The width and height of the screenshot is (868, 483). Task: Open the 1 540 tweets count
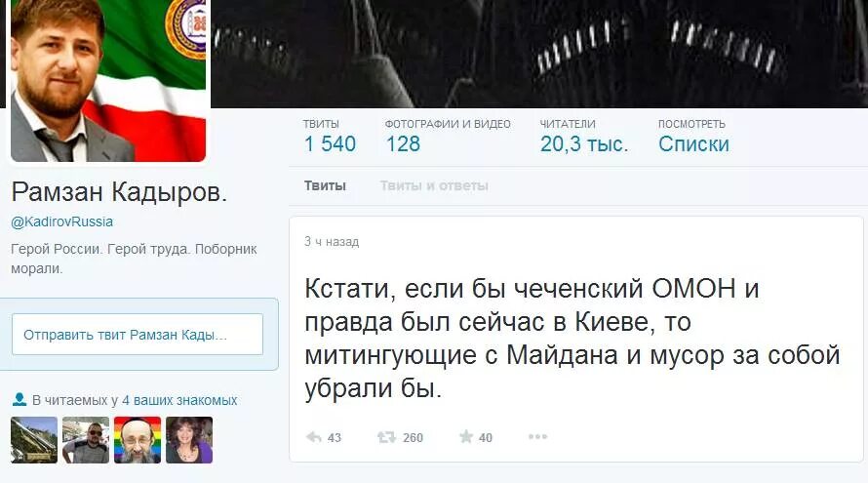pos(330,144)
